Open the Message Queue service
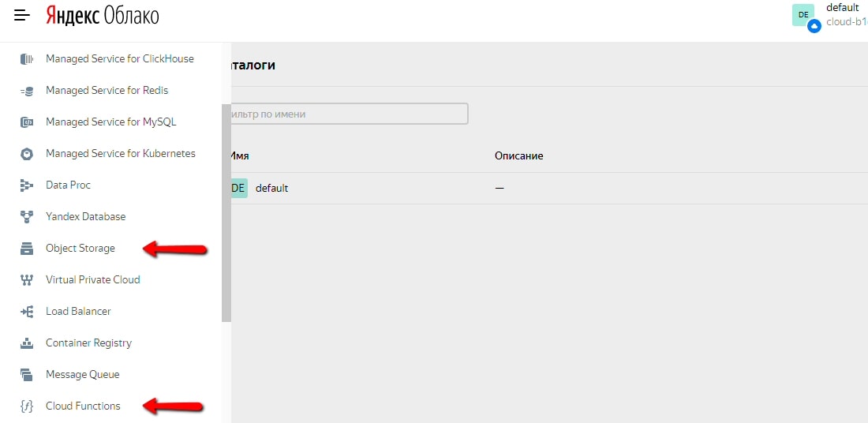The width and height of the screenshot is (868, 423). tap(83, 375)
